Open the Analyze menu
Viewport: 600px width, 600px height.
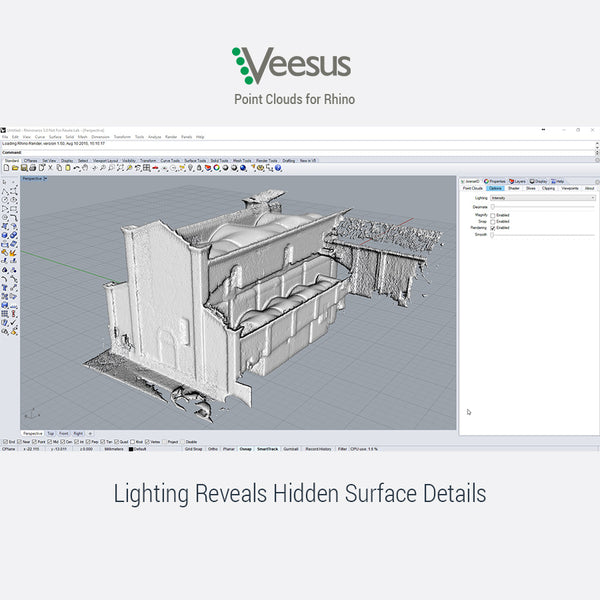pos(153,136)
